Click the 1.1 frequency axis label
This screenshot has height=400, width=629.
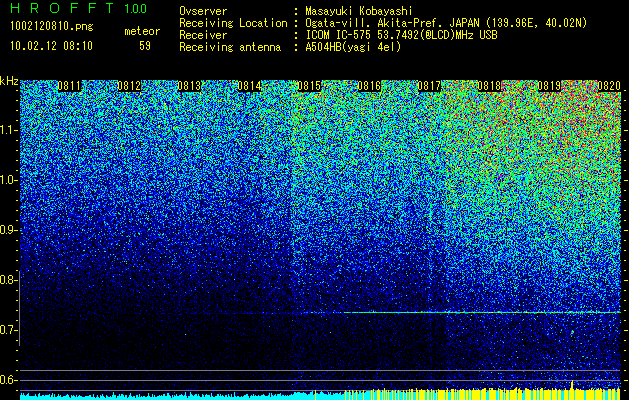pyautogui.click(x=7, y=130)
